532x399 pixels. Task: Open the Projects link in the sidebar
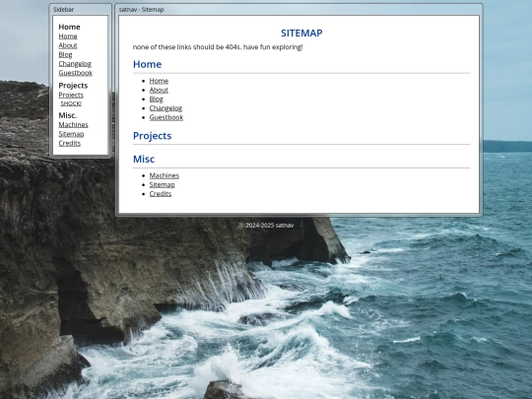click(71, 95)
